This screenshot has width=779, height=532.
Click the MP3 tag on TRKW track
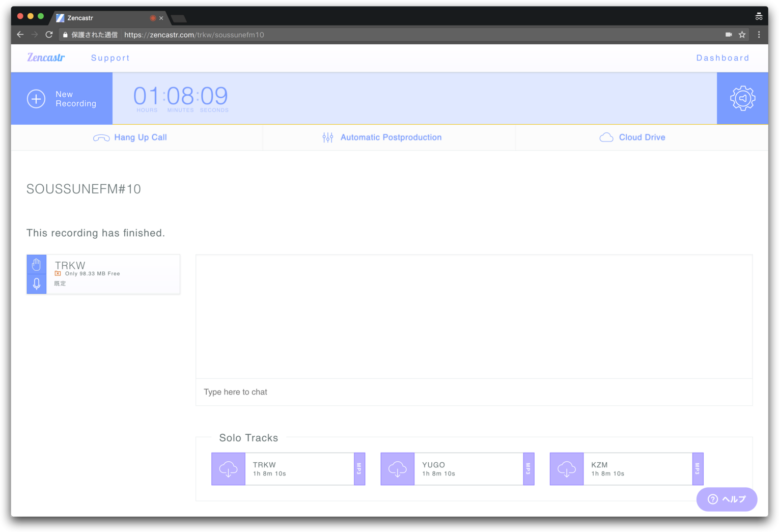coord(359,469)
